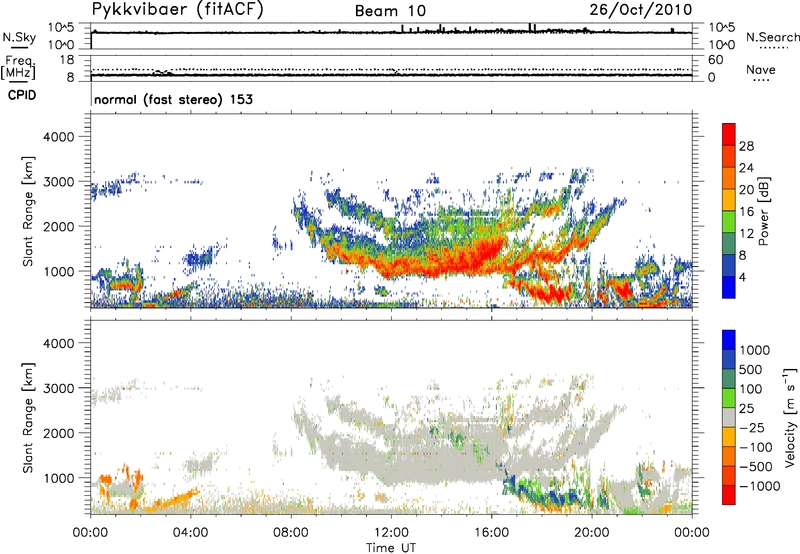Click the 20 dB power colorbar label
This screenshot has width=800, height=554.
(746, 190)
